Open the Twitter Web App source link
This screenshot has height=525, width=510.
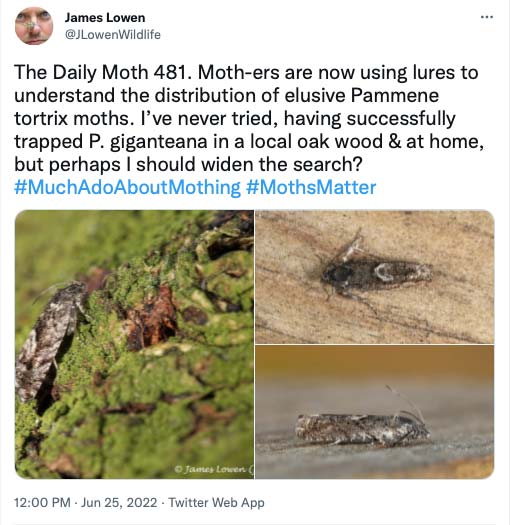[x=216, y=502]
